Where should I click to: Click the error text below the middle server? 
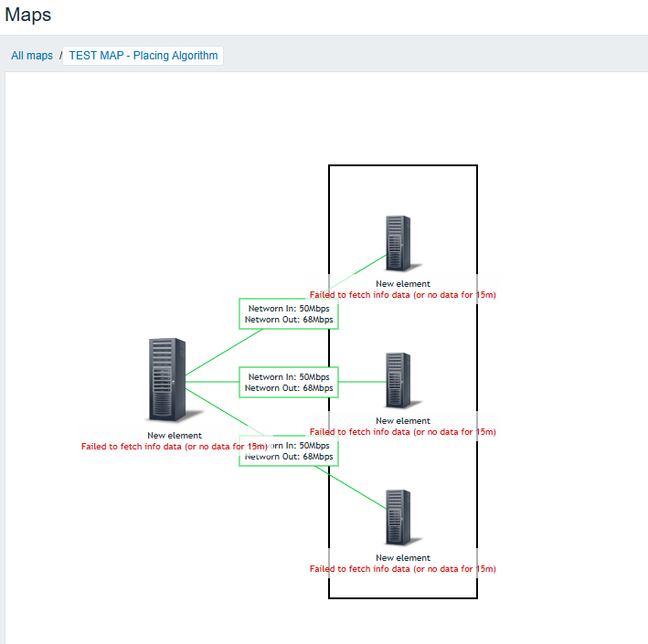[x=402, y=432]
